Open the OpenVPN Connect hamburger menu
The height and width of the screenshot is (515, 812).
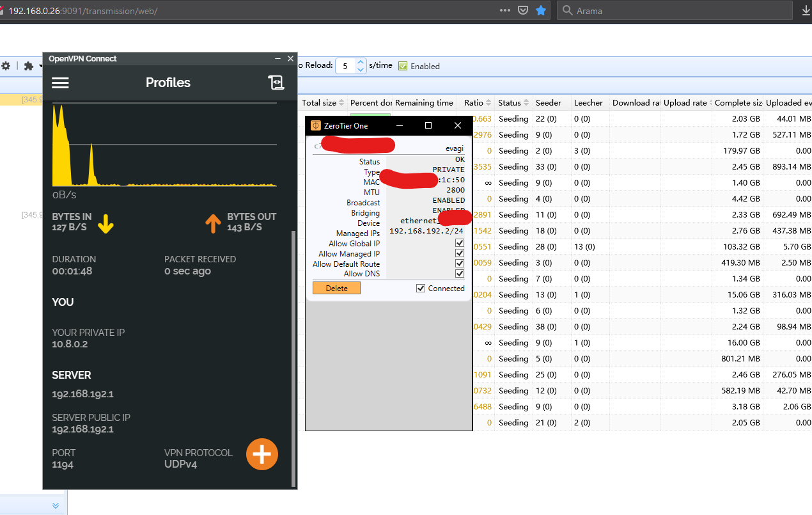[60, 83]
